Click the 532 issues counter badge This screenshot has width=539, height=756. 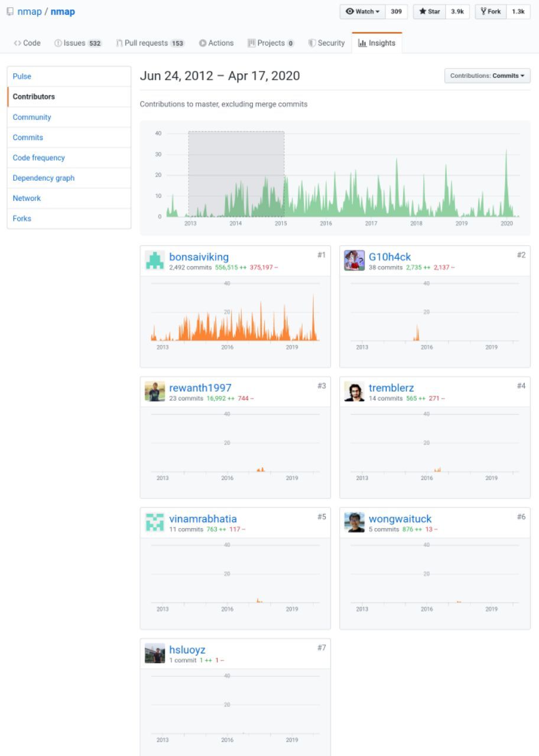click(95, 44)
